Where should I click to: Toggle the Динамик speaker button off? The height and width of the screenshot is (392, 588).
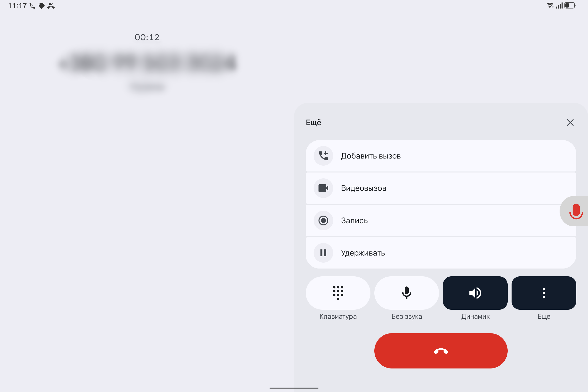pos(475,293)
